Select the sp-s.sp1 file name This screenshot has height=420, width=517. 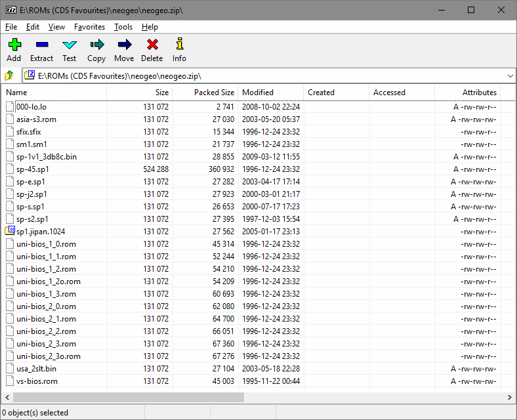click(30, 207)
